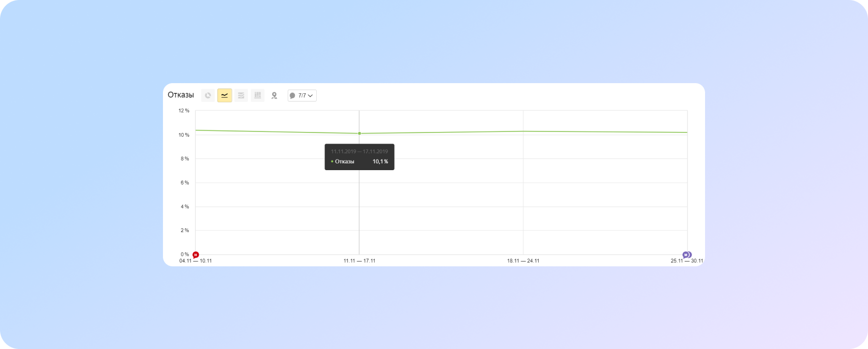This screenshot has height=349, width=868.
Task: Click the '11.11 — 17.11' axis label
Action: [359, 261]
